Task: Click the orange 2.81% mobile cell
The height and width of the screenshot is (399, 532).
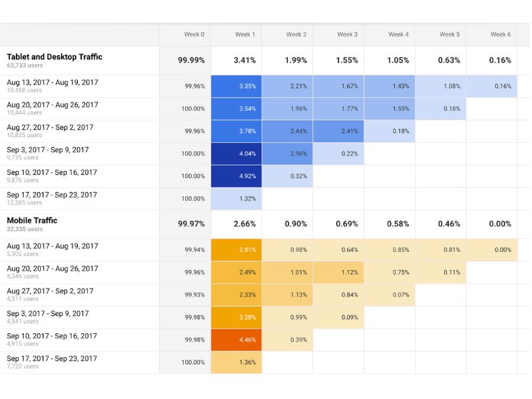Action: [x=236, y=250]
